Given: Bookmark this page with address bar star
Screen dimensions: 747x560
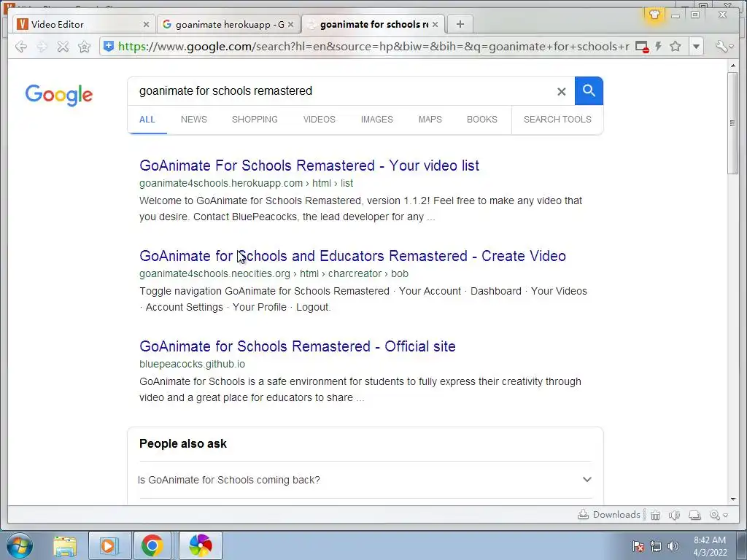Looking at the screenshot, I should [675, 46].
